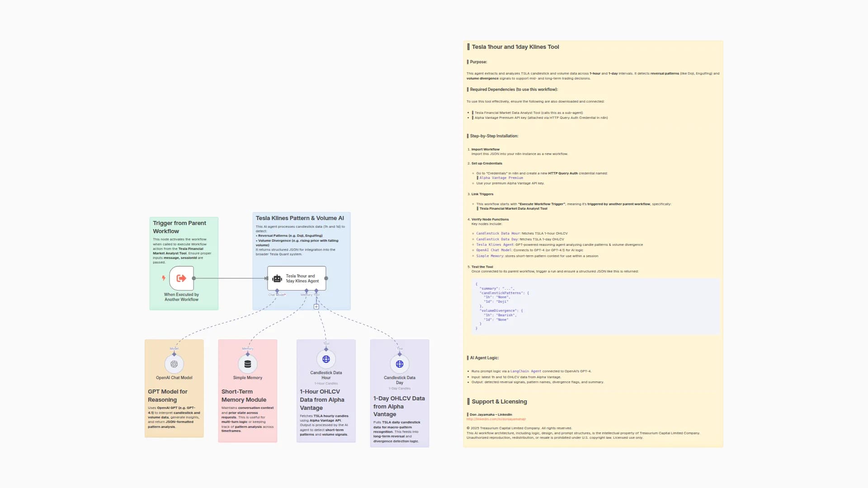Image resolution: width=868 pixels, height=488 pixels.
Task: Click the Model connector above OpenAI Chat Model
Action: tap(174, 354)
